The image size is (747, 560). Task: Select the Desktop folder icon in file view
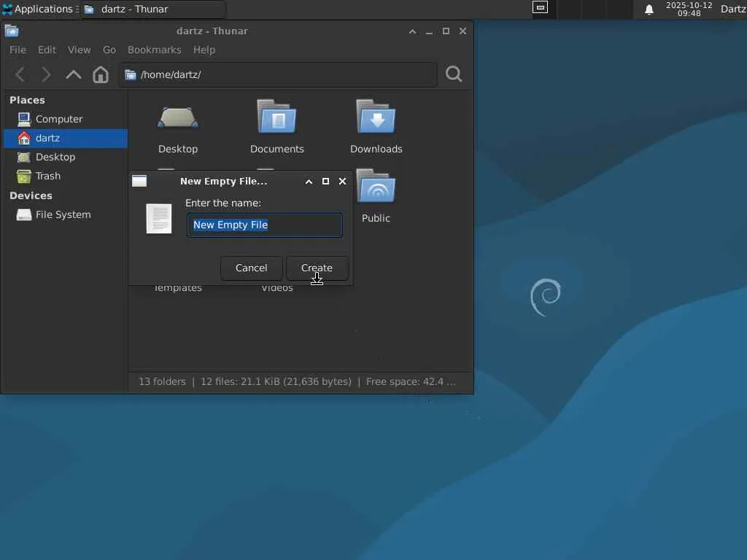[x=178, y=117]
